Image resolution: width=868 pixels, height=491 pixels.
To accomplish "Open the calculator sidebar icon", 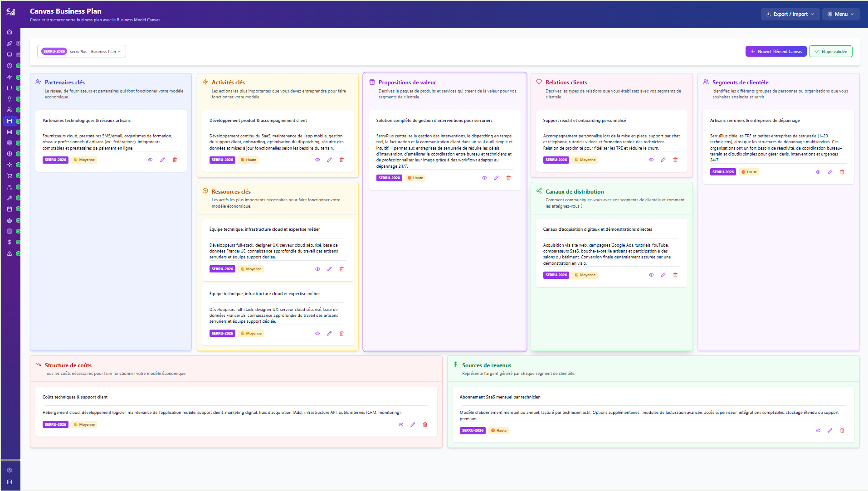I will tap(10, 231).
